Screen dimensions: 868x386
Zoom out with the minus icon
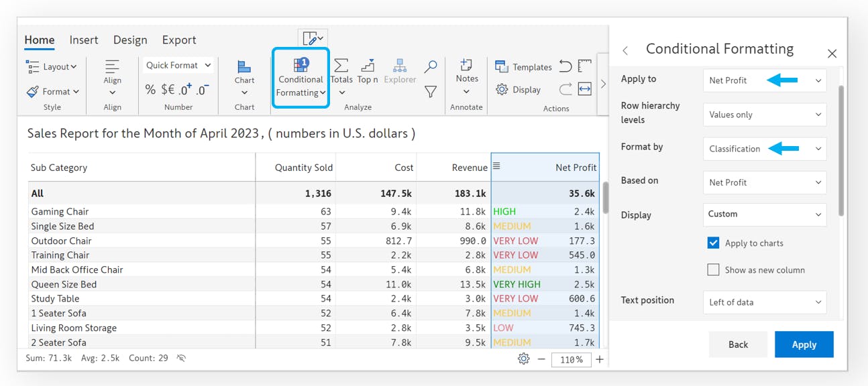pos(541,359)
